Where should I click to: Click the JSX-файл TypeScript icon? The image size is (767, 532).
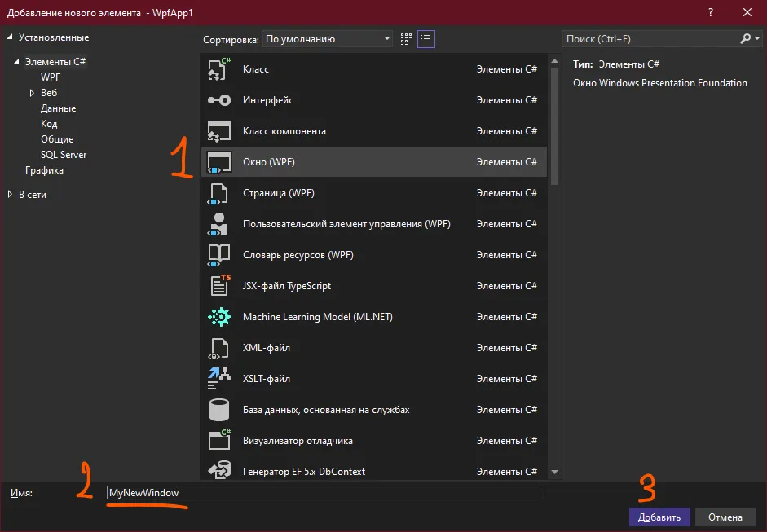[219, 286]
